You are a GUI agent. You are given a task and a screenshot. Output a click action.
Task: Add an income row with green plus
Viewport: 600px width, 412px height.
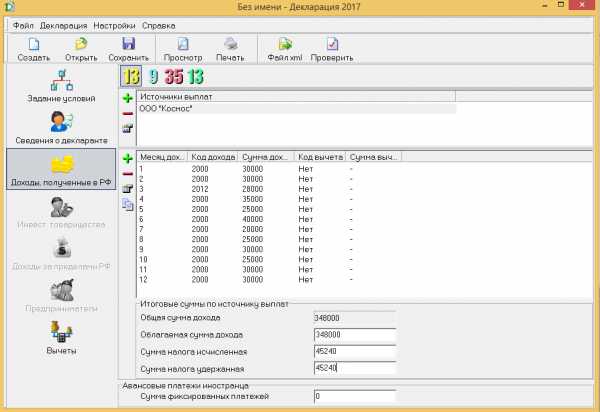pyautogui.click(x=128, y=158)
